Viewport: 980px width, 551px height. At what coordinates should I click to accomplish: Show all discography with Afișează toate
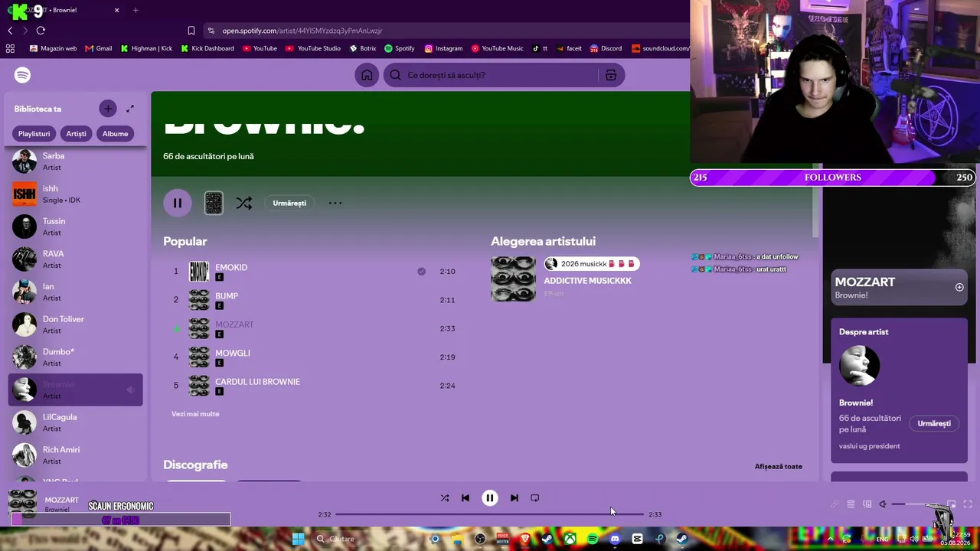click(x=779, y=466)
